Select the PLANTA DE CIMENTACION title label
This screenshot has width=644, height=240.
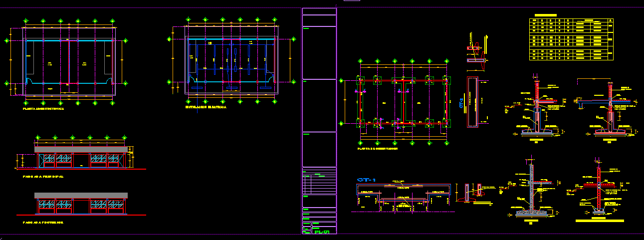[377, 148]
